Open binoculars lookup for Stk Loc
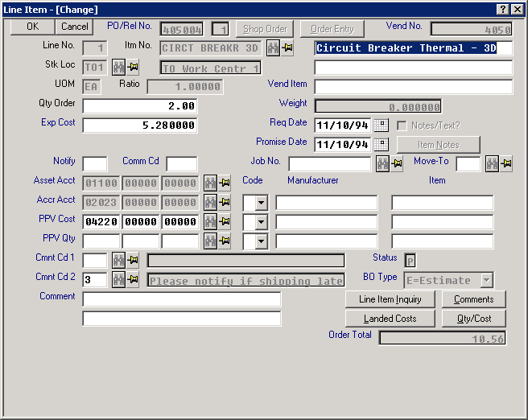The image size is (528, 420). click(x=118, y=68)
